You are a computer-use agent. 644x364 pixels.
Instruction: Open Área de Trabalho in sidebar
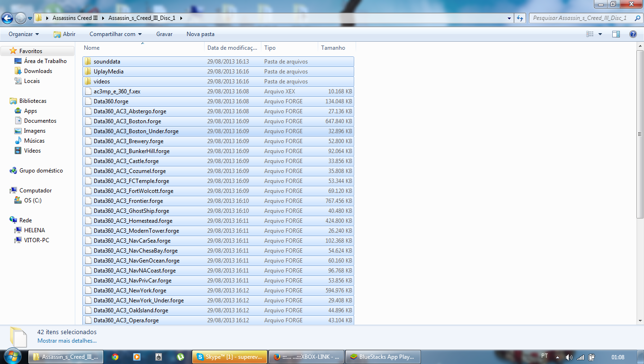[x=45, y=61]
